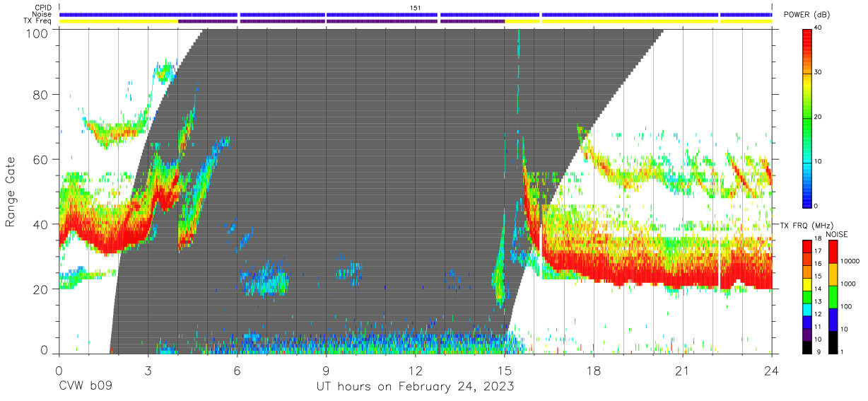Click the 'CPID' row label
Viewport: 868px width, 401px height.
tap(43, 8)
